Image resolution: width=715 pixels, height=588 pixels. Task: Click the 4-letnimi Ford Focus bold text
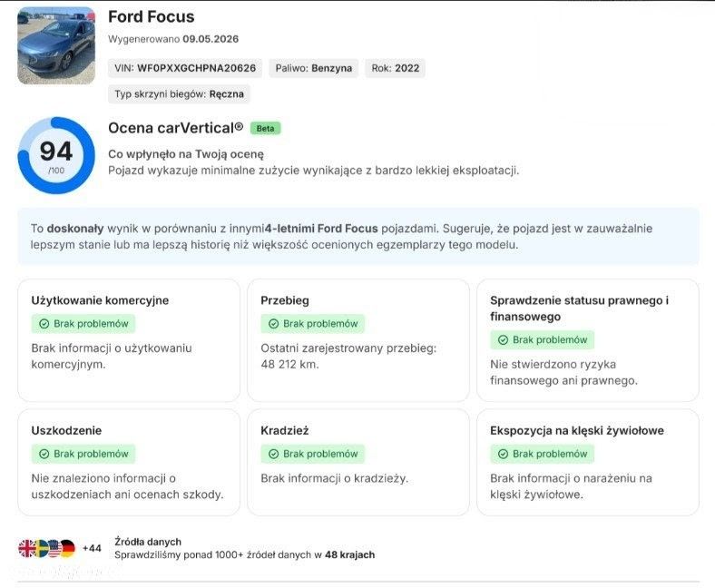[x=321, y=229]
